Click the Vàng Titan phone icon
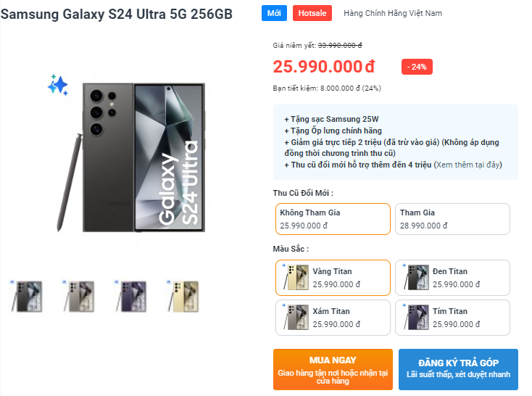The height and width of the screenshot is (396, 532). point(295,278)
